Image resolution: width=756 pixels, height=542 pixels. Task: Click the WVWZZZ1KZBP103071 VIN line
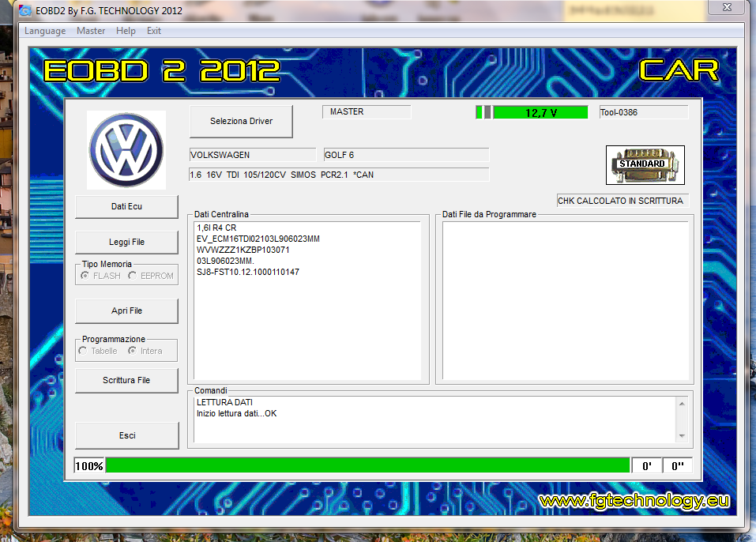coord(243,250)
